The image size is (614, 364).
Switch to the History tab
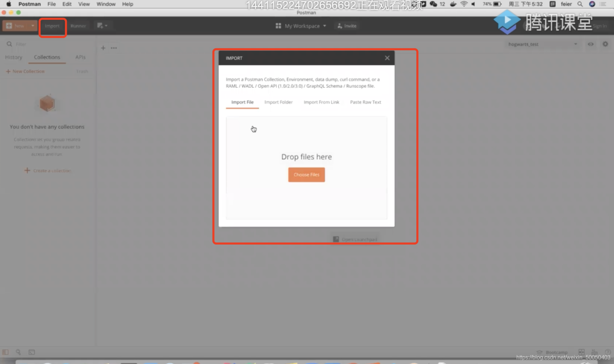13,57
